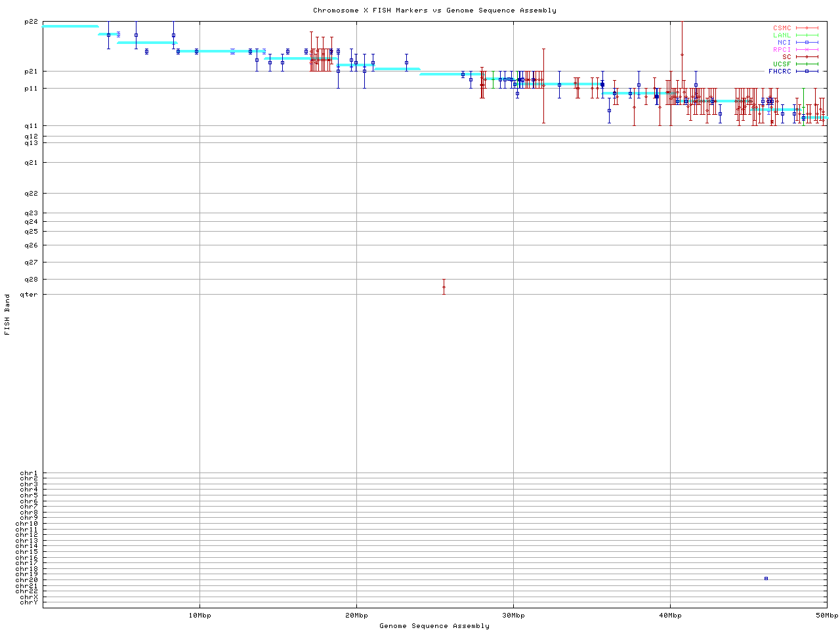Click the SC legend label
This screenshot has width=840, height=630.
click(786, 57)
